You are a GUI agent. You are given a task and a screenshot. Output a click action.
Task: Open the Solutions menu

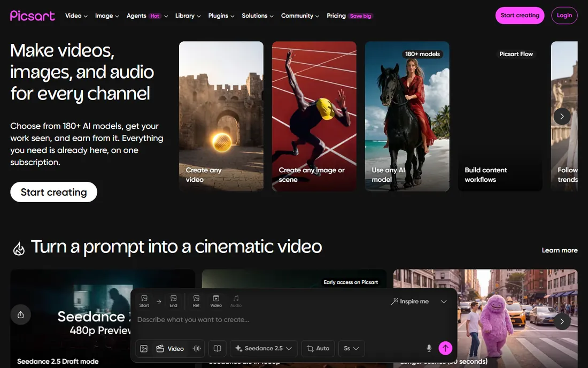coord(258,16)
